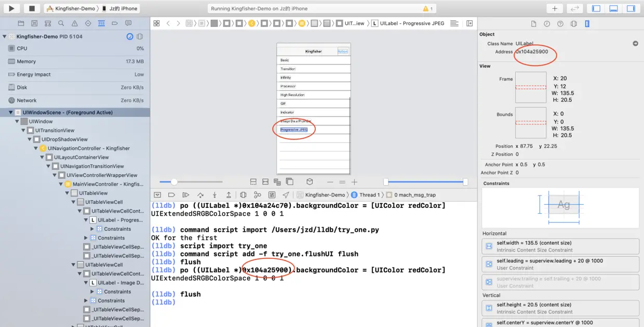Open the related items grid icon
644x327 pixels.
coord(156,23)
